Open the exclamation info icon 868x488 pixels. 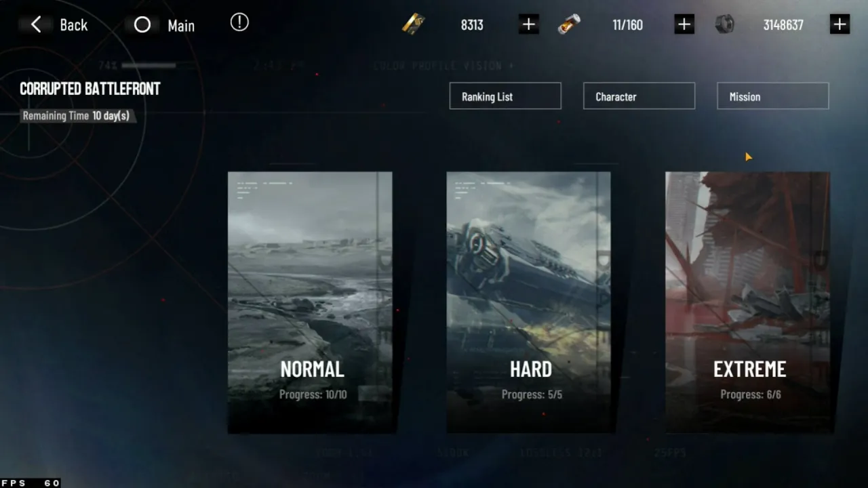239,22
